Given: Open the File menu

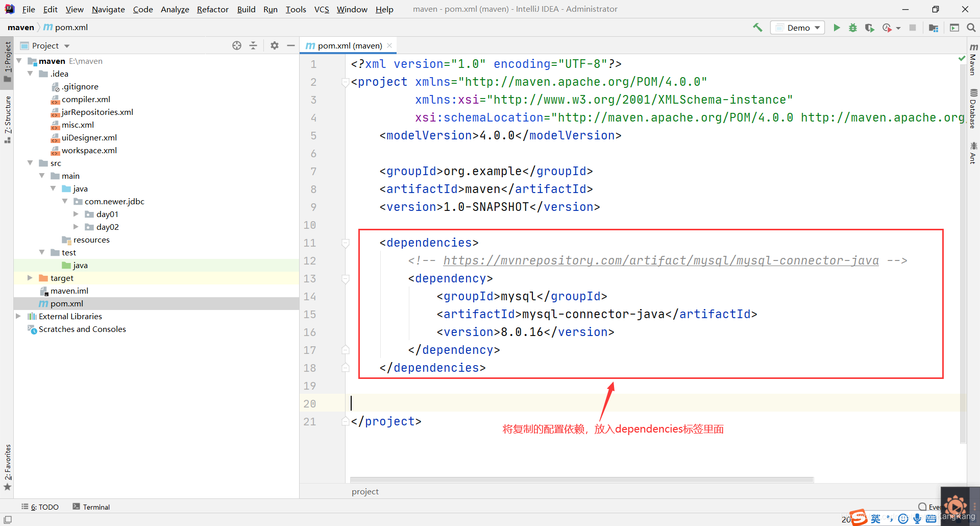Looking at the screenshot, I should 29,9.
